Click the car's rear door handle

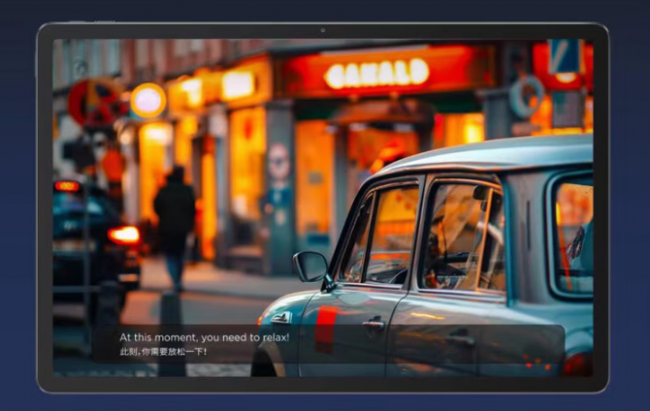(460, 339)
